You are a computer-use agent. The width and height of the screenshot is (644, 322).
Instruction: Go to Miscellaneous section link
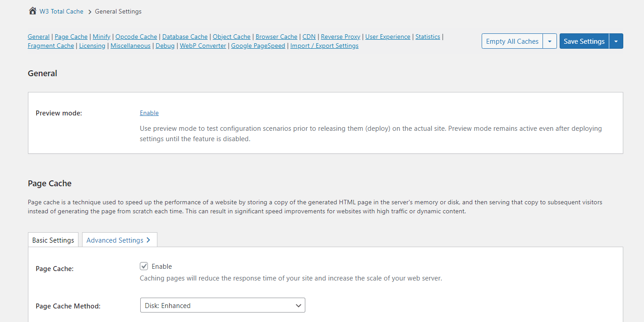tap(130, 46)
